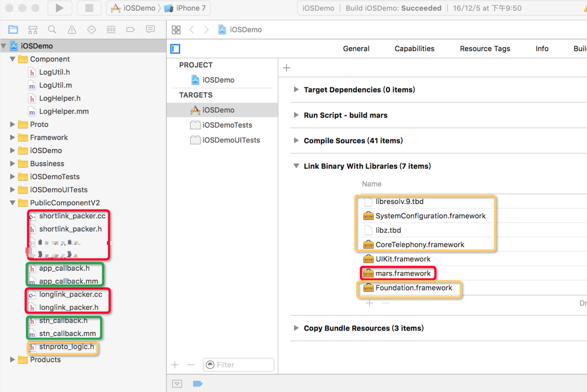Open the find navigator magnifier icon
This screenshot has width=587, height=392.
point(52,30)
